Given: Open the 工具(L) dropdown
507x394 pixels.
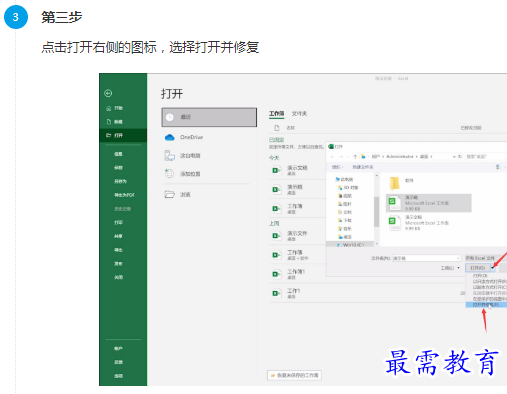Looking at the screenshot, I should click(450, 268).
